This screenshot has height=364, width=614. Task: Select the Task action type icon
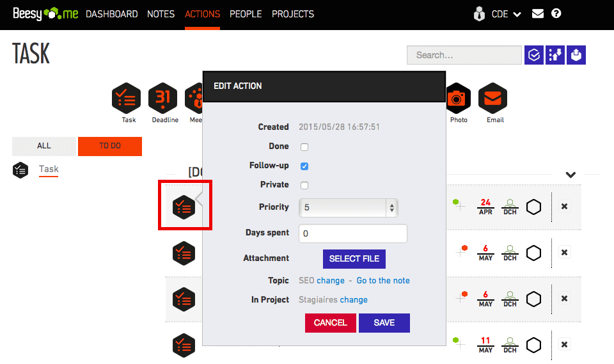[x=126, y=98]
